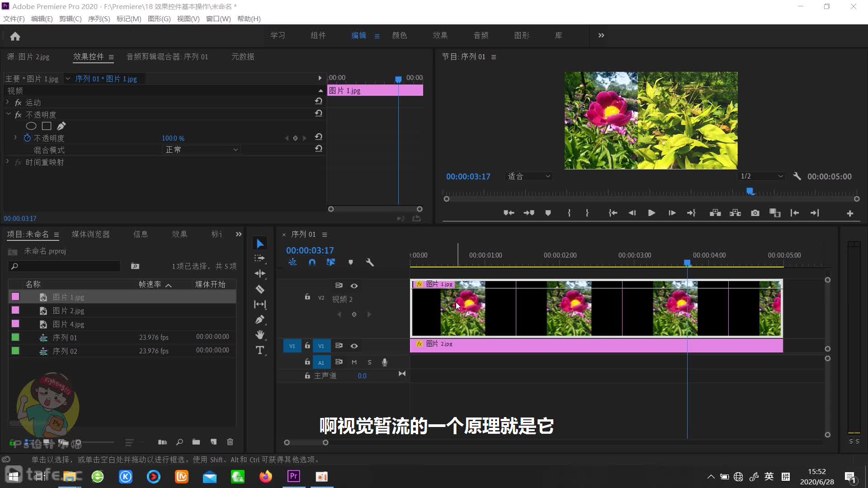
Task: Add a marker in program monitor
Action: pyautogui.click(x=548, y=213)
